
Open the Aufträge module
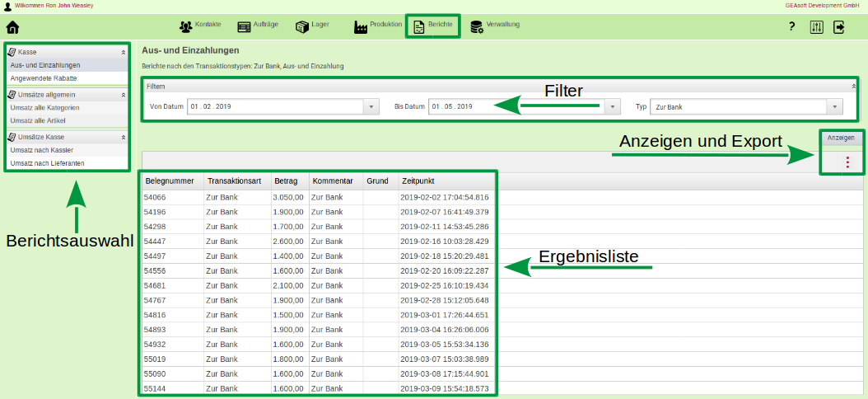[259, 26]
